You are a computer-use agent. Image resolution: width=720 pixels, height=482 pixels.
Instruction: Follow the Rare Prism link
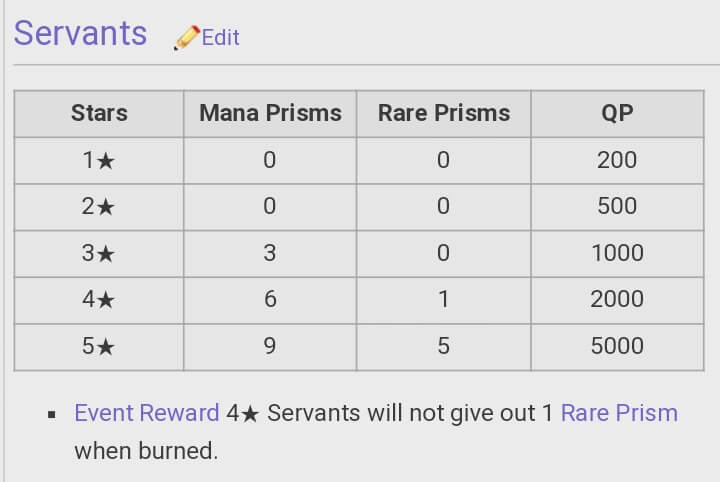tap(619, 412)
